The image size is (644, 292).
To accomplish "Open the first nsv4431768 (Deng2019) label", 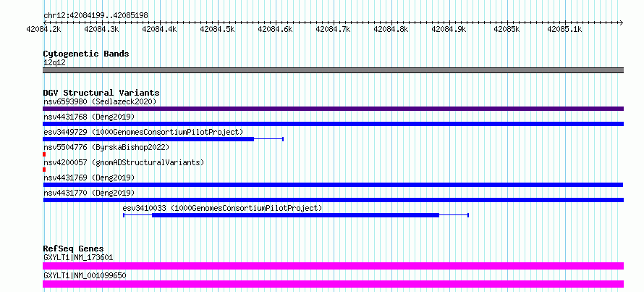I will click(89, 117).
